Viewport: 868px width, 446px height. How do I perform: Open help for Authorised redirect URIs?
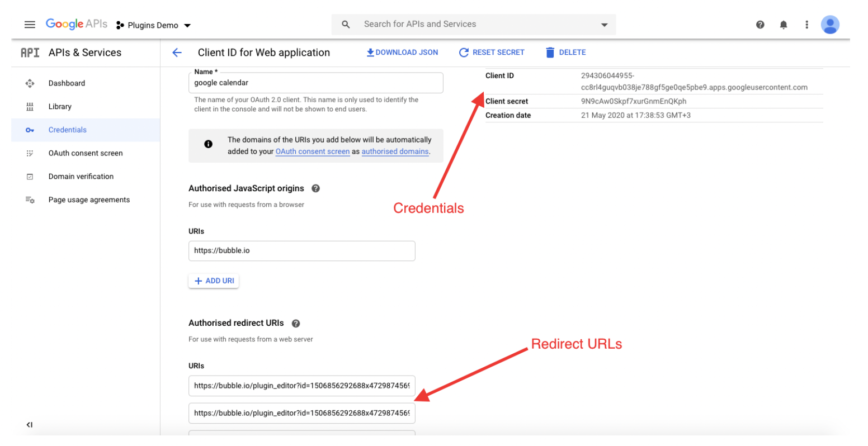click(x=296, y=323)
